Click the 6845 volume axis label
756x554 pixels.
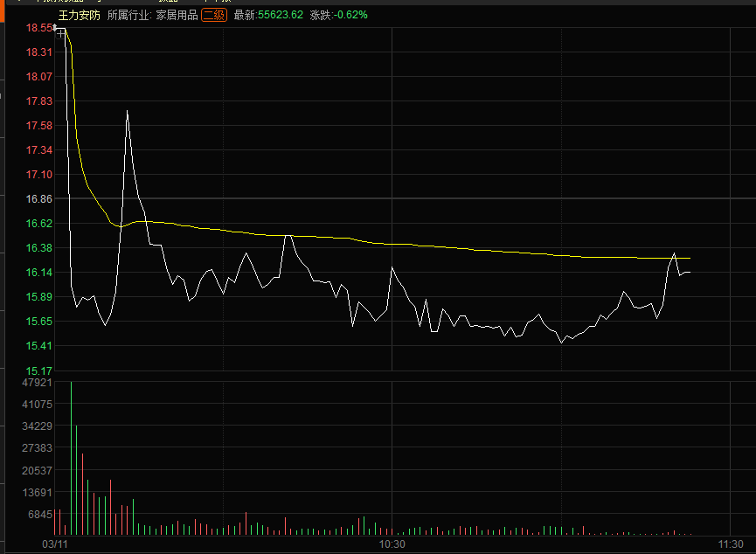coord(40,515)
